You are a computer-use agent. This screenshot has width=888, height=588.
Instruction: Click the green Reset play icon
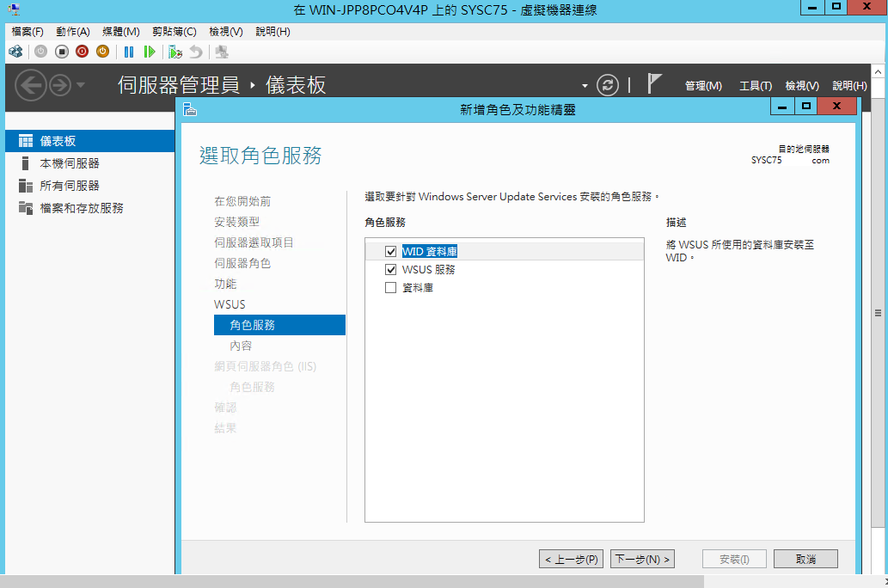(x=150, y=52)
